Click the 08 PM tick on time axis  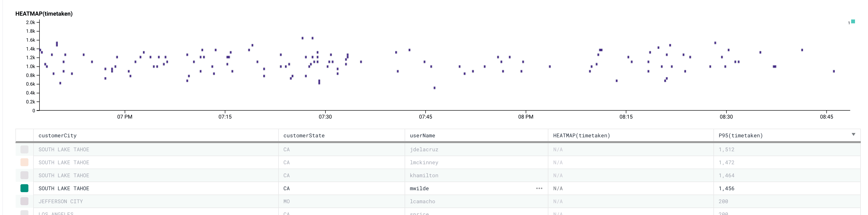coord(525,117)
